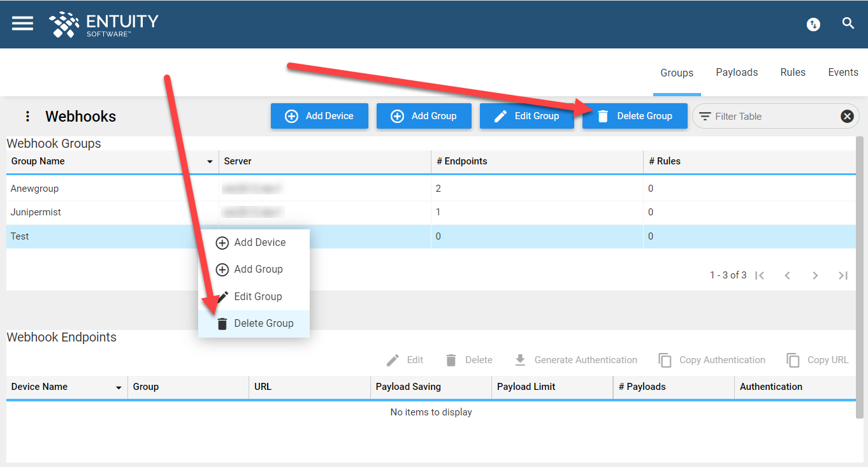The image size is (868, 467).
Task: Go to the first page of groups
Action: coord(759,275)
